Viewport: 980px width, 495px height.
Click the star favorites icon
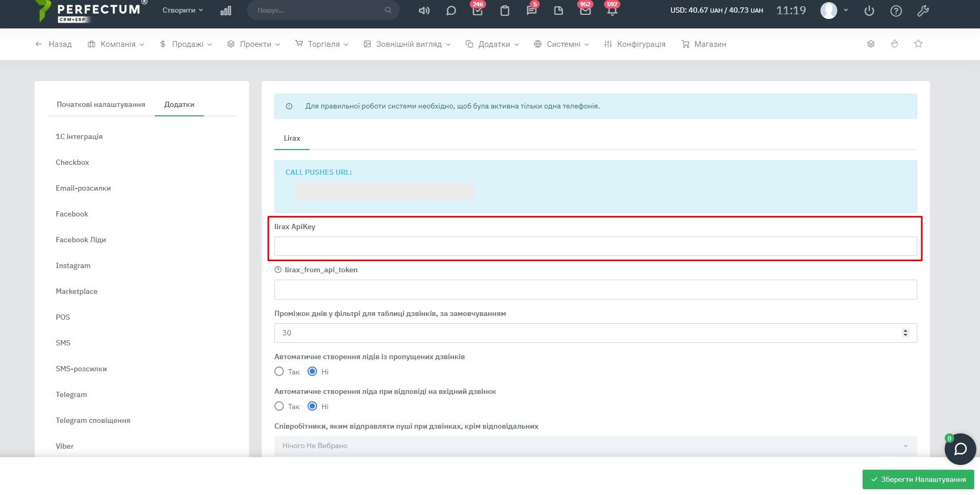coord(918,44)
